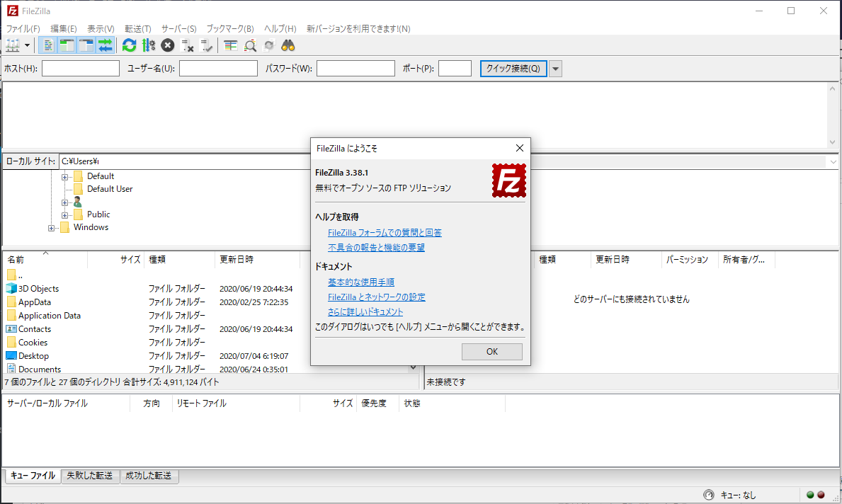Toggle the local directory tree view
842x504 pixels.
pos(65,45)
